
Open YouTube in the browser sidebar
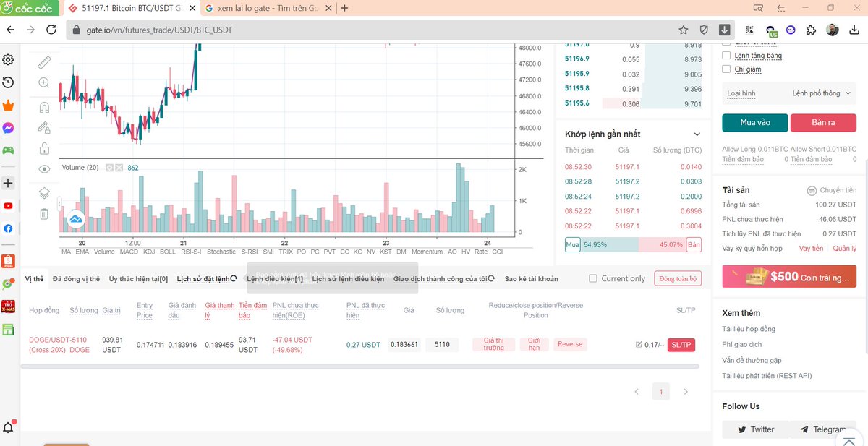[8, 206]
